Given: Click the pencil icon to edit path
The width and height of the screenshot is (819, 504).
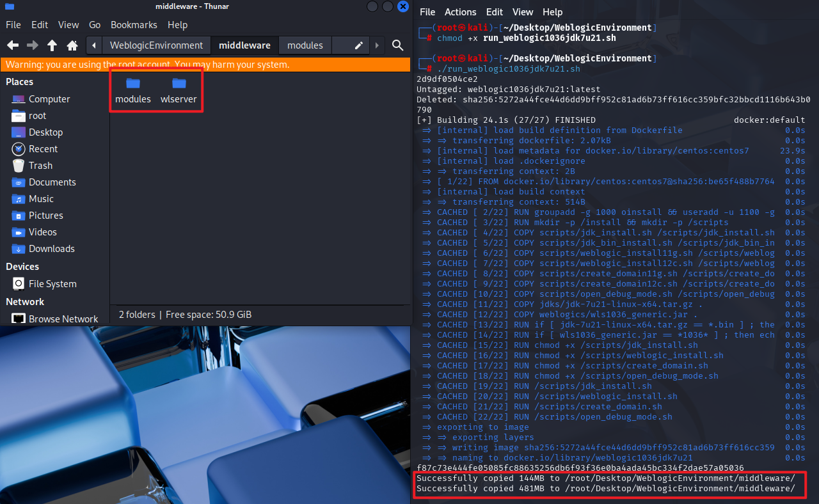Looking at the screenshot, I should point(359,45).
